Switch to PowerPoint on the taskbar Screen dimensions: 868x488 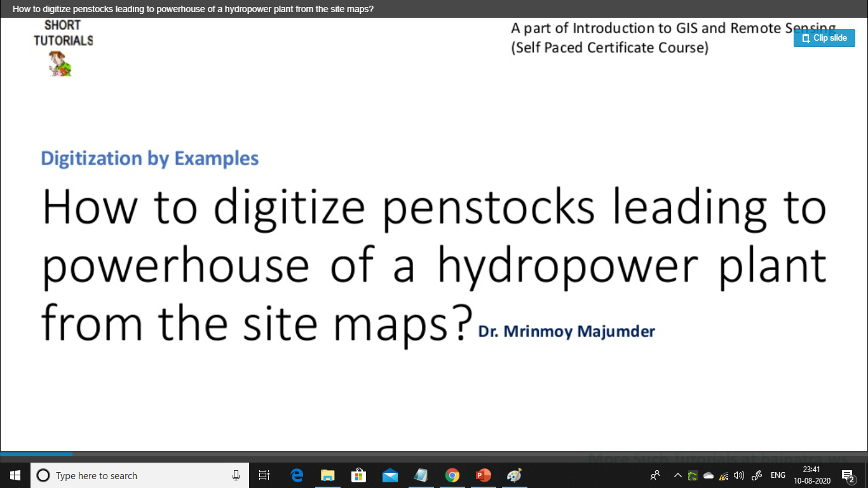[x=483, y=475]
